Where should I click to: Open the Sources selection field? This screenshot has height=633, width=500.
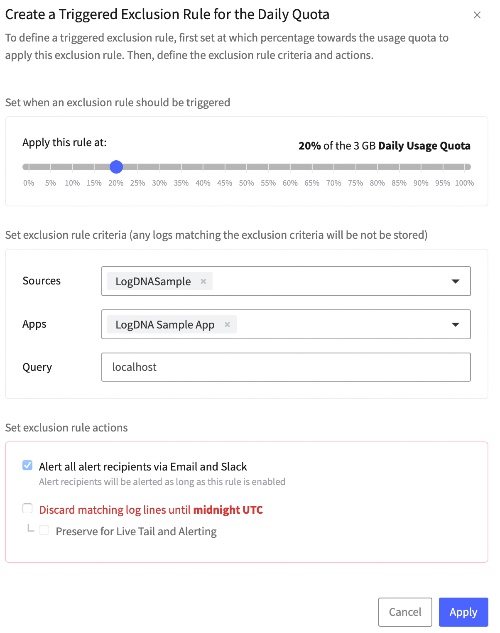(286, 281)
